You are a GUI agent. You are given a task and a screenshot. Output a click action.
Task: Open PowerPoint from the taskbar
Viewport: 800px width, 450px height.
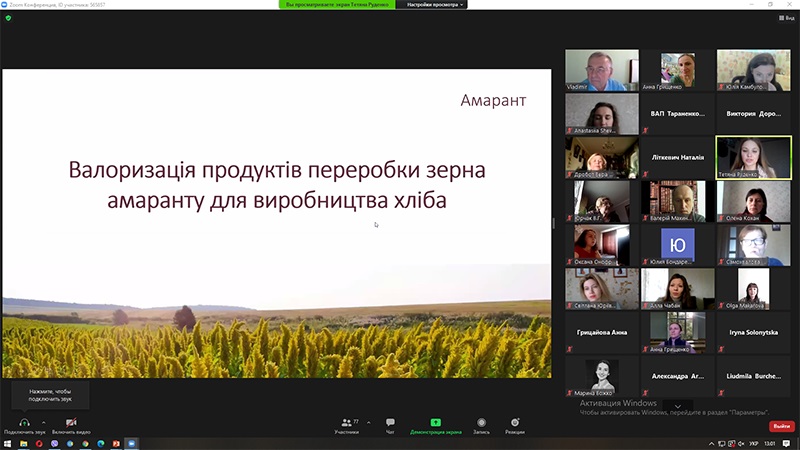[116, 444]
